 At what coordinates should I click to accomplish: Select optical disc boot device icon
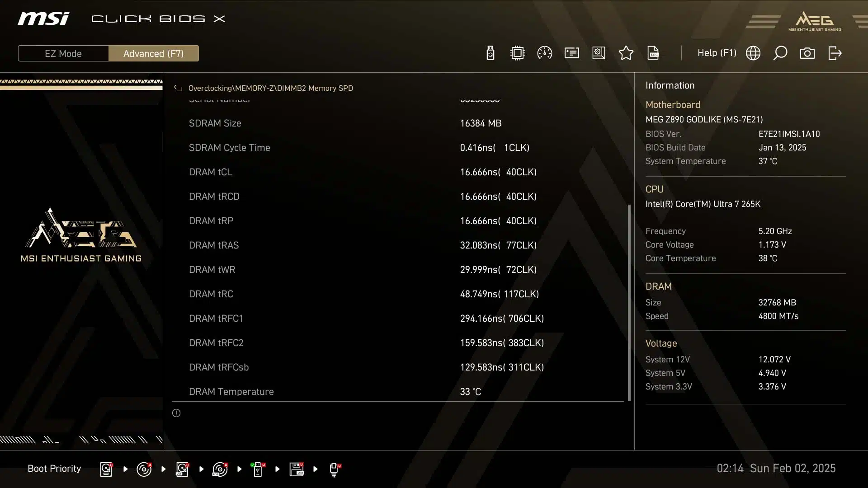tap(144, 469)
